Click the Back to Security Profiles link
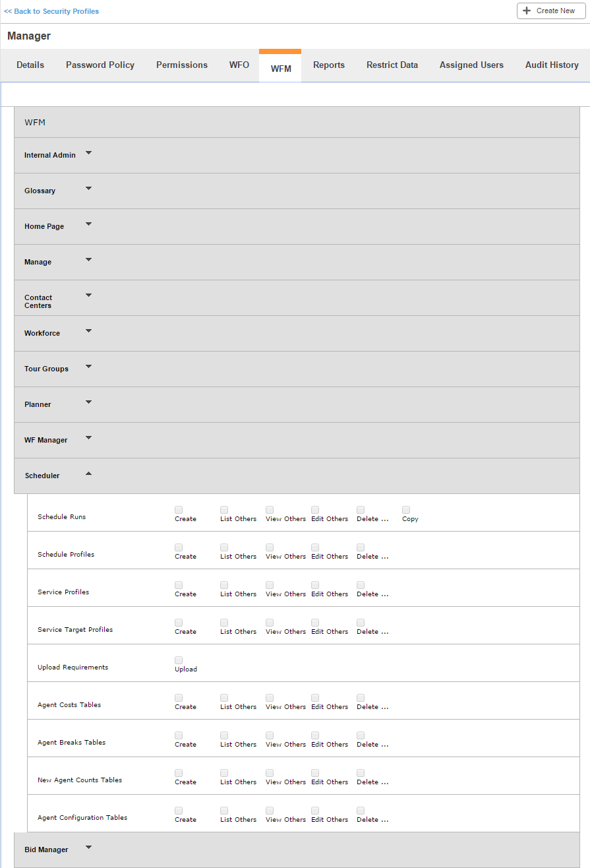The width and height of the screenshot is (590, 868). (x=51, y=11)
